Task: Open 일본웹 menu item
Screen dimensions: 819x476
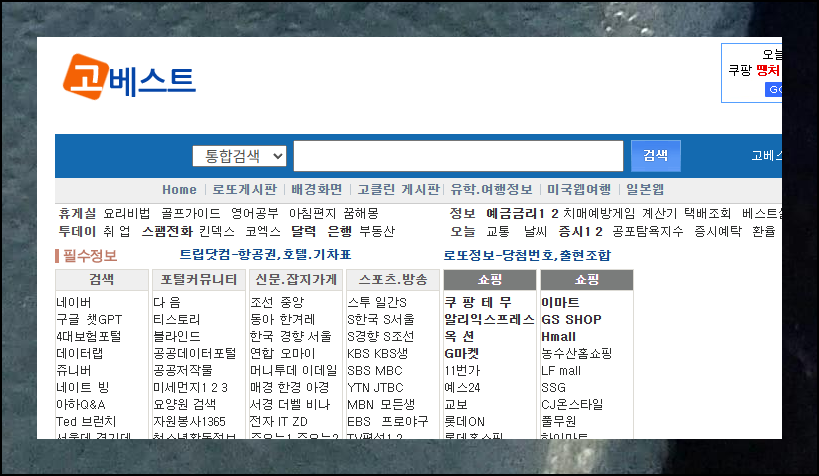Action: (x=645, y=190)
